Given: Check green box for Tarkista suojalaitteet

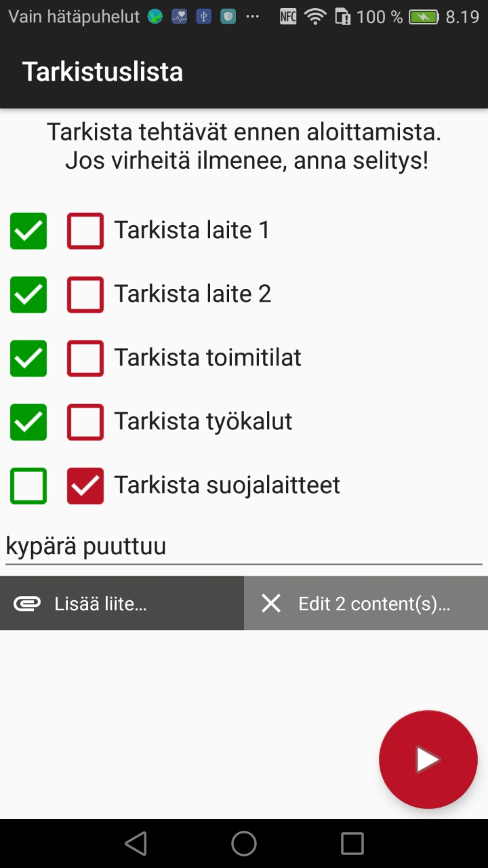Looking at the screenshot, I should [28, 486].
